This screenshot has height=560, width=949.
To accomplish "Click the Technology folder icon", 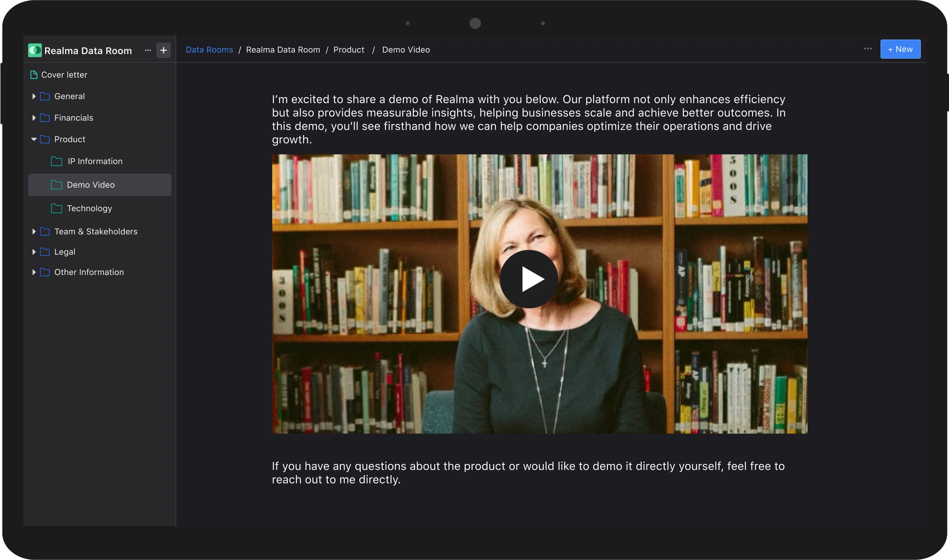I will [x=57, y=208].
